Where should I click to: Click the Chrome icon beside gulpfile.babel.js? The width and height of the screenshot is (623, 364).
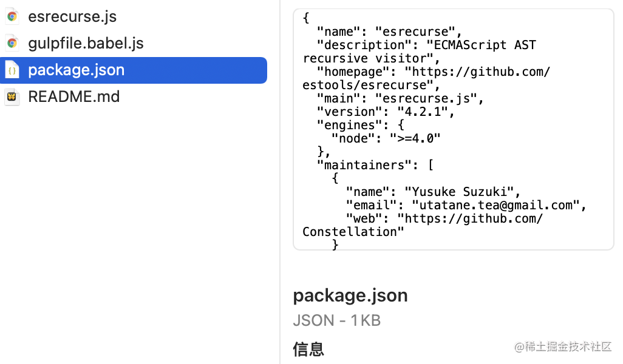[x=12, y=43]
